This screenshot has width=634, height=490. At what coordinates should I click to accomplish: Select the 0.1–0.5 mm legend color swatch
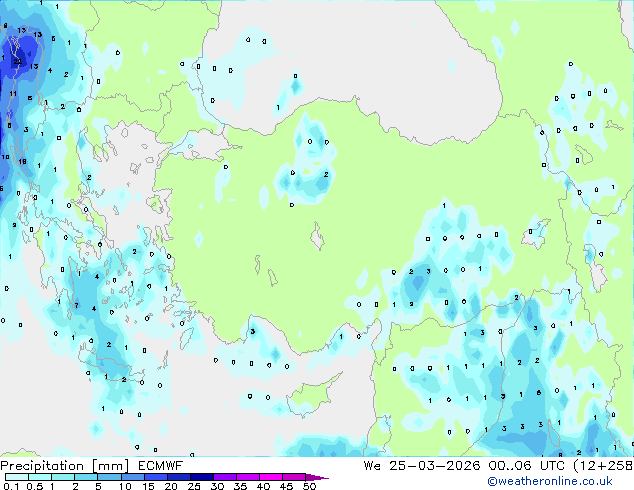(x=17, y=477)
